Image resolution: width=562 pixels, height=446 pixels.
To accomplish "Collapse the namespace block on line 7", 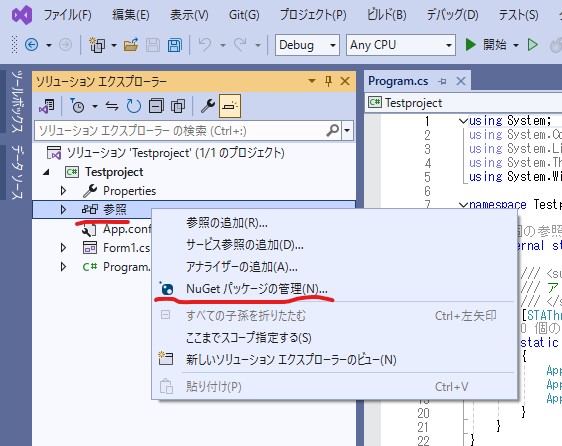I will pos(463,205).
